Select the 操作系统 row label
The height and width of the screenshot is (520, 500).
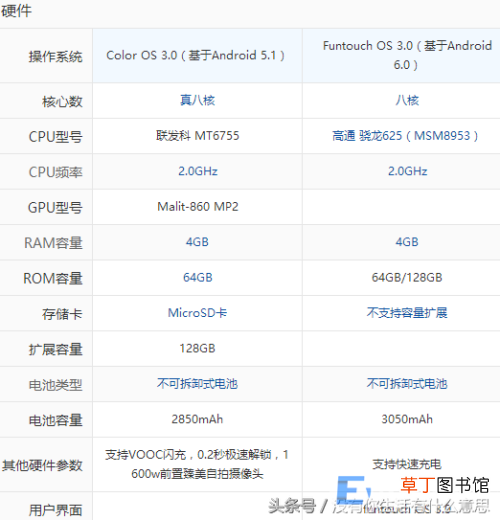pos(55,56)
